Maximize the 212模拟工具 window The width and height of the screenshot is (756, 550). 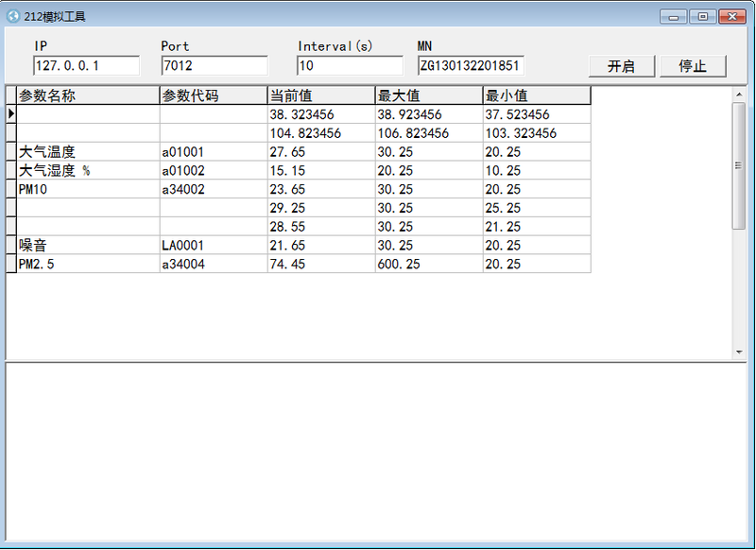click(x=702, y=17)
